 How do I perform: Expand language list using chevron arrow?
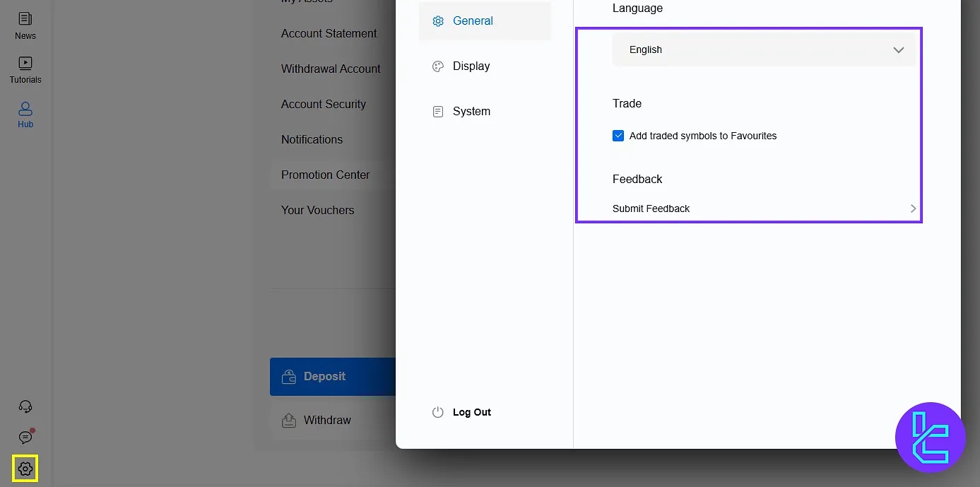pyautogui.click(x=898, y=50)
